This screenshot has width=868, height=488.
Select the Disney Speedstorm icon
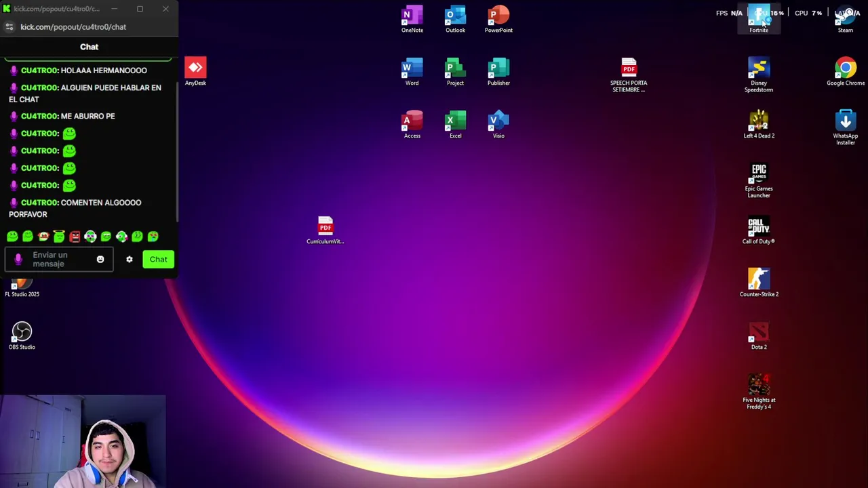(x=759, y=75)
